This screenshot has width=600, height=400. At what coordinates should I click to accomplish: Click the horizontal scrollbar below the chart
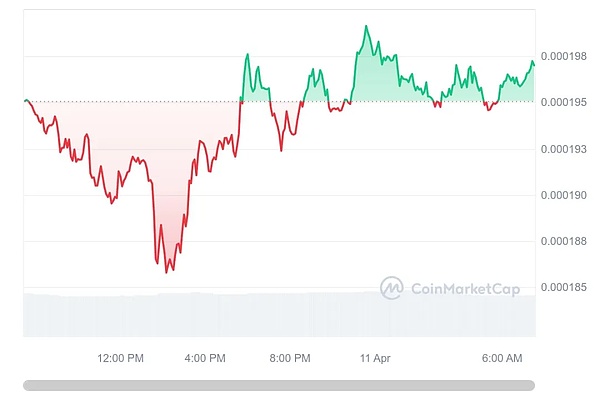click(279, 385)
